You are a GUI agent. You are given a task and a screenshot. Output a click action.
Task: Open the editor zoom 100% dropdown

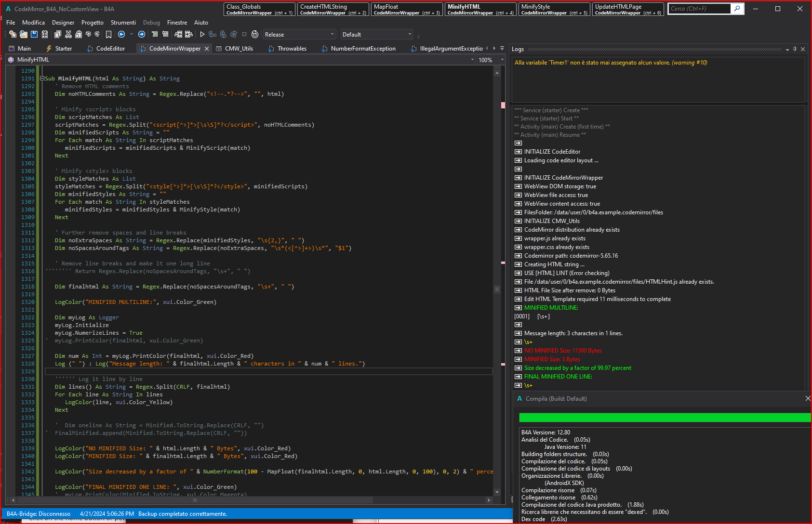(502, 60)
